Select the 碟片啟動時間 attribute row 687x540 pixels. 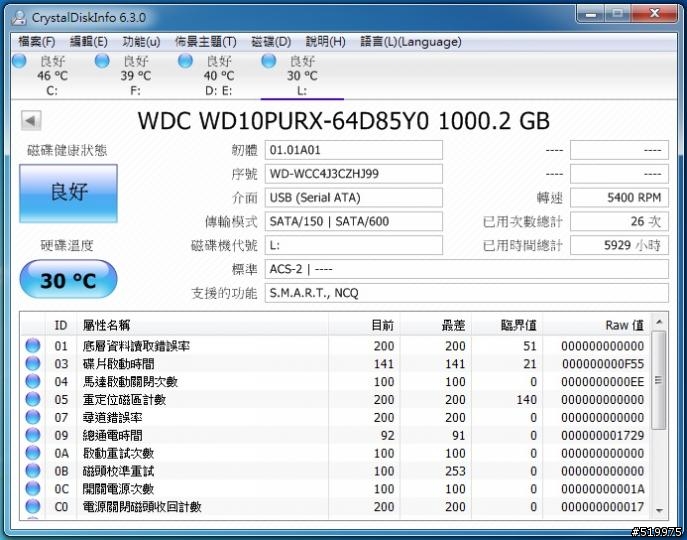click(336, 364)
